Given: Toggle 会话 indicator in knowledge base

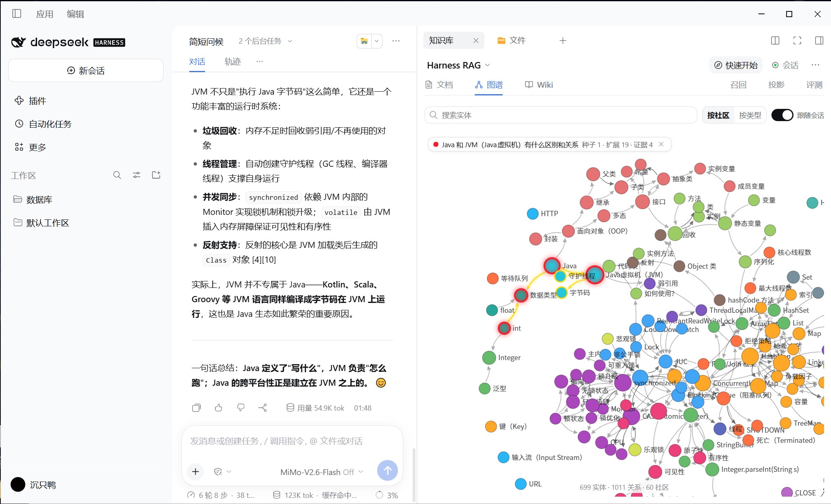Looking at the screenshot, I should 785,65.
